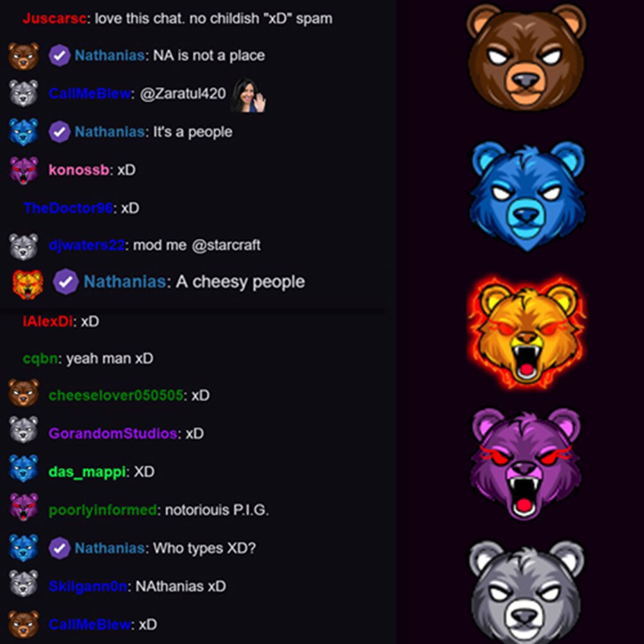Click TheDoctor96 username

(x=68, y=208)
